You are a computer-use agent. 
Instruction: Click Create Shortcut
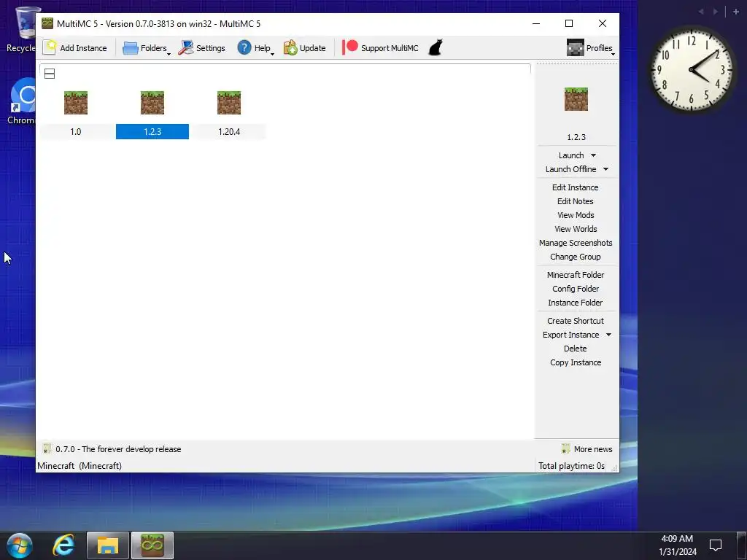pos(575,321)
